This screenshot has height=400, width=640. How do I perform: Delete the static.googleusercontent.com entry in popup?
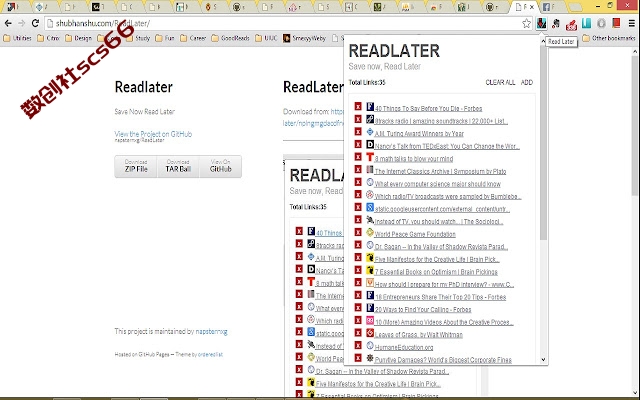(358, 207)
